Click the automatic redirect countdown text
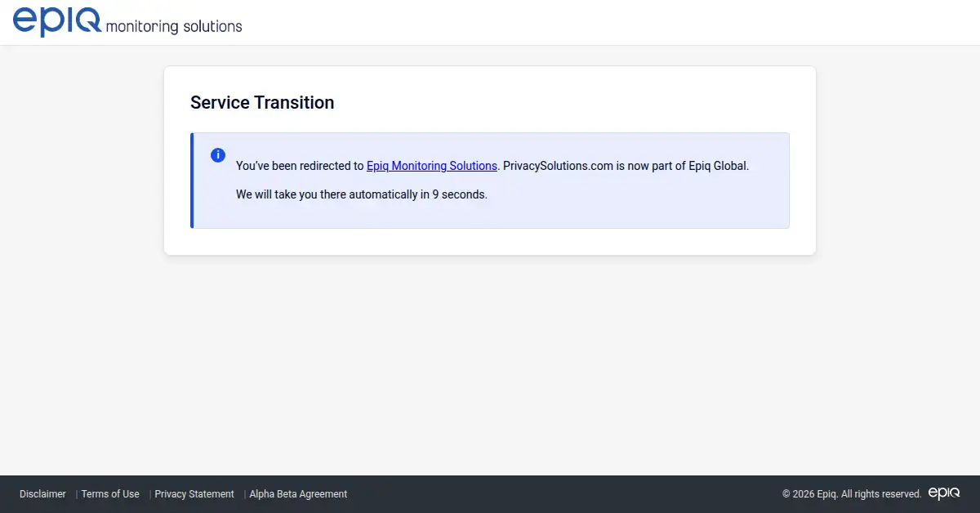The width and height of the screenshot is (980, 513). tap(362, 195)
